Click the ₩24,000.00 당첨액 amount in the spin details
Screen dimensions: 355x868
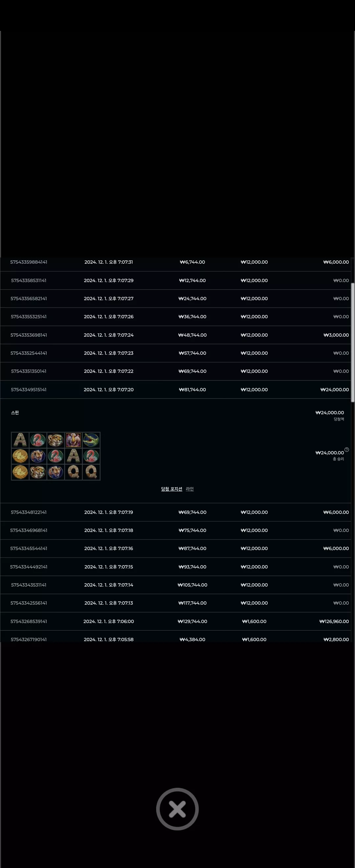[x=329, y=413]
